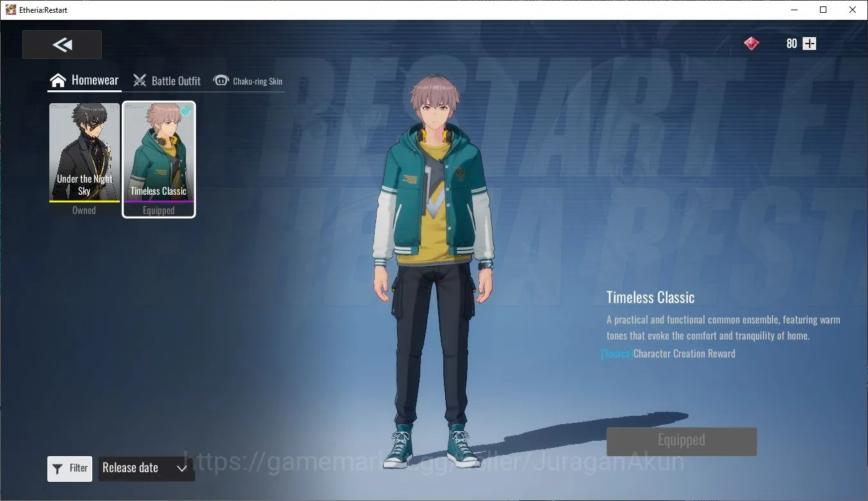Open the Filter button
Screen dimensions: 868x501
click(x=70, y=468)
